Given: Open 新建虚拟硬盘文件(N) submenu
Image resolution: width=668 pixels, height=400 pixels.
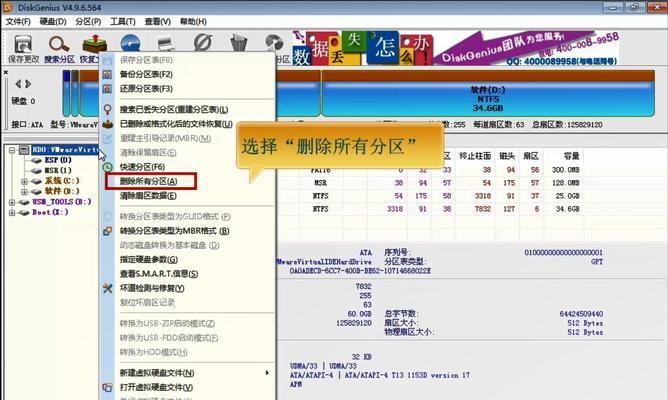Looking at the screenshot, I should (x=157, y=373).
